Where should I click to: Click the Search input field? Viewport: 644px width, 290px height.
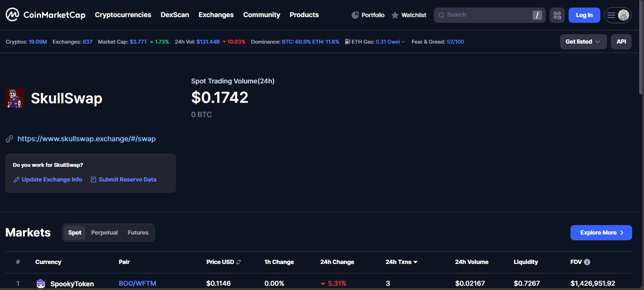pos(484,15)
